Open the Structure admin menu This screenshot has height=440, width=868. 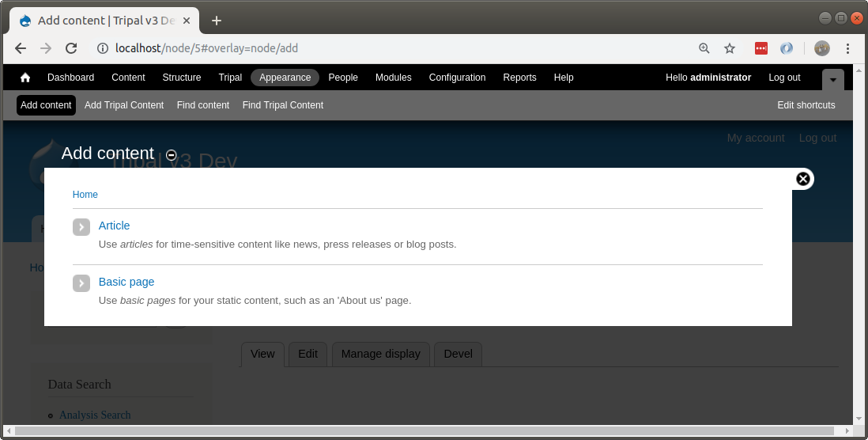(x=182, y=78)
